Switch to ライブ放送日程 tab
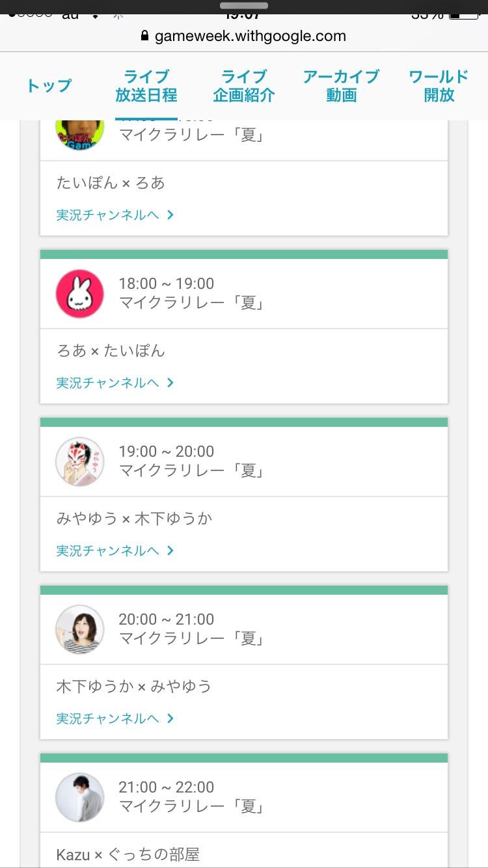The height and width of the screenshot is (868, 488). pos(146,86)
